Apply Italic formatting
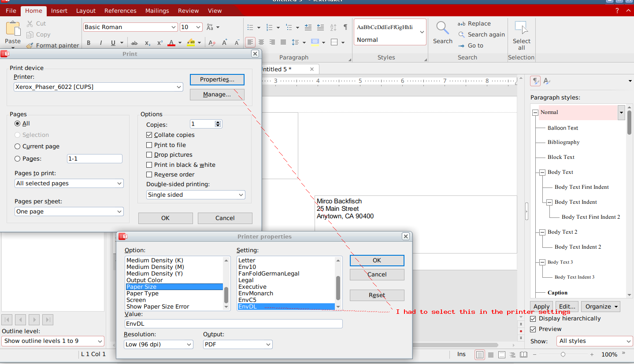 pyautogui.click(x=101, y=43)
